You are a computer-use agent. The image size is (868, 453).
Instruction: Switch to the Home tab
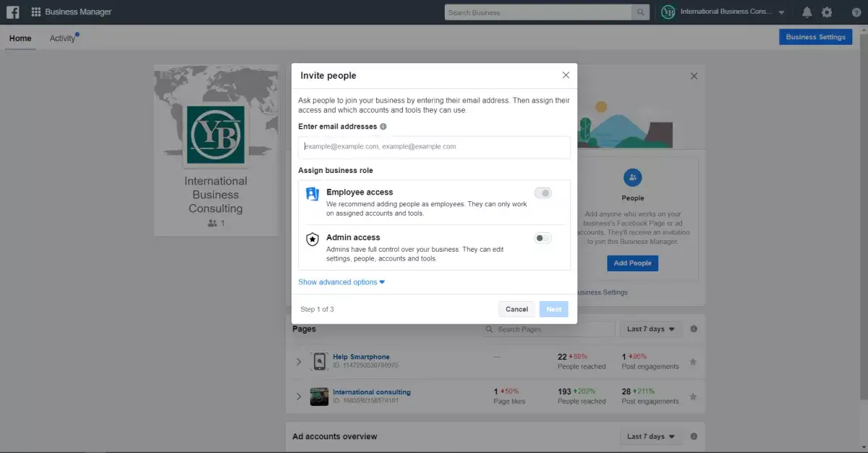(20, 38)
